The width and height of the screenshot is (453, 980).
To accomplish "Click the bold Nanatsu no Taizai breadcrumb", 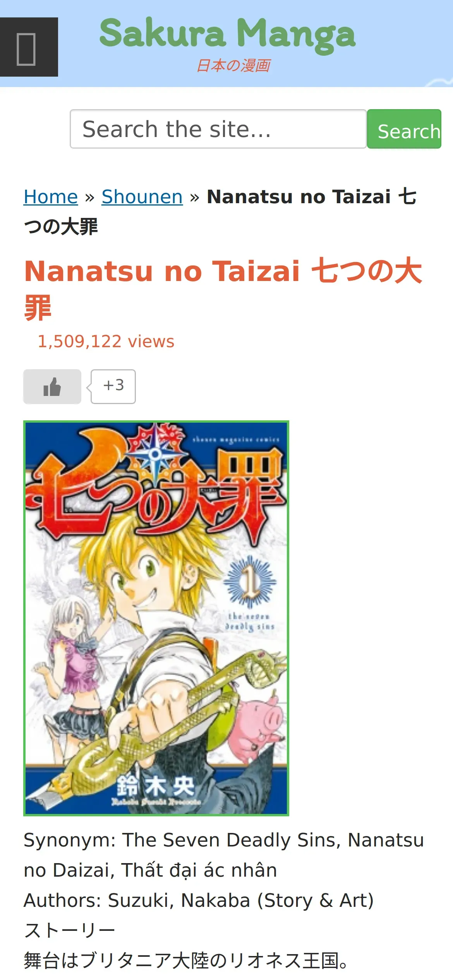I will [220, 211].
